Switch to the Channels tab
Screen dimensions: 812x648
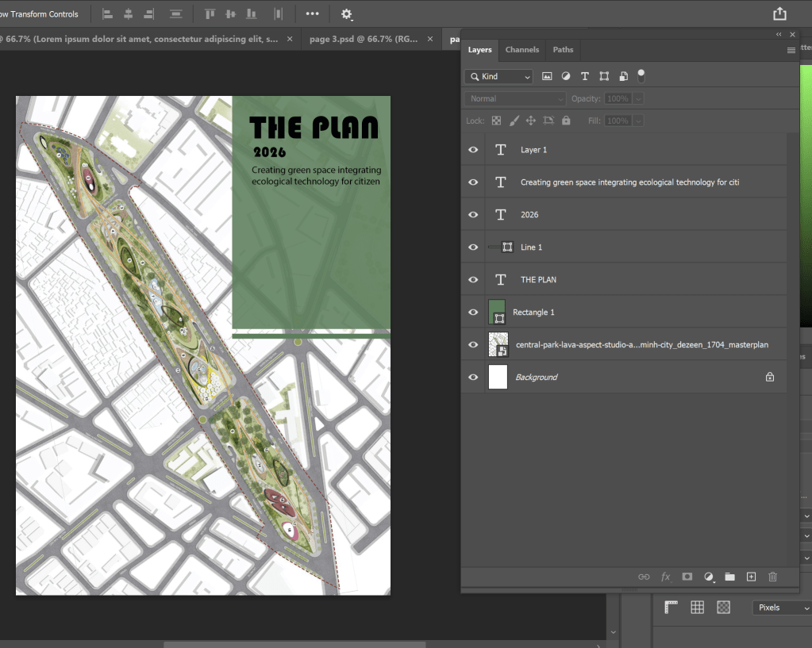pos(521,50)
